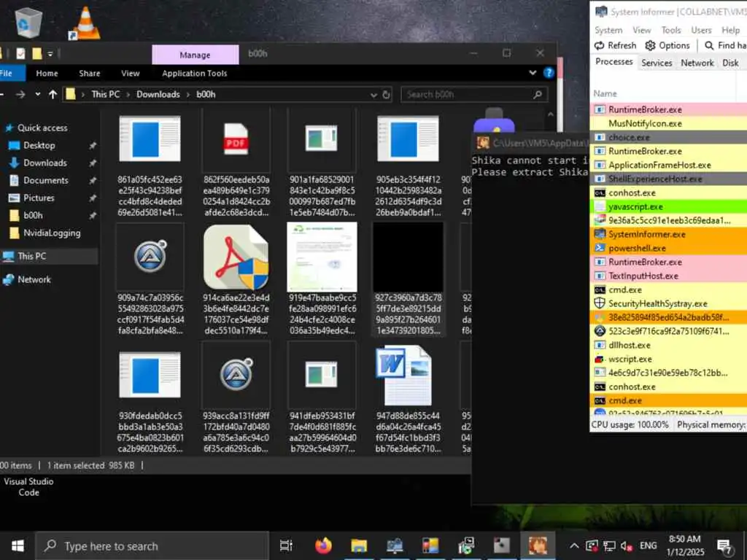
Task: Select file 905eb3c354f4f12 icon
Action: tap(408, 139)
